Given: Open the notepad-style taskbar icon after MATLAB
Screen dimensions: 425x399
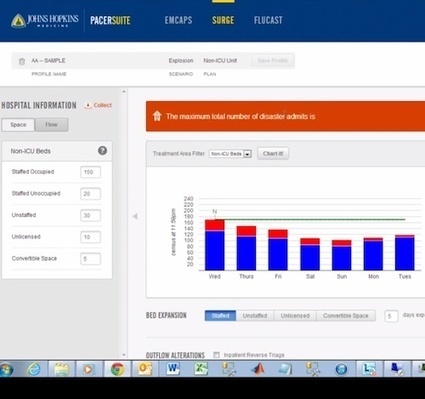Looking at the screenshot, I should point(285,369).
